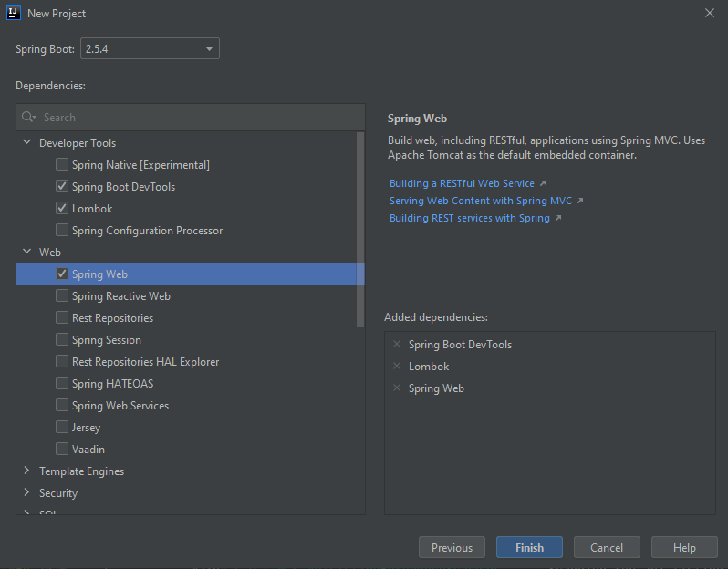Click the Finish button
The image size is (728, 569).
[x=529, y=548]
